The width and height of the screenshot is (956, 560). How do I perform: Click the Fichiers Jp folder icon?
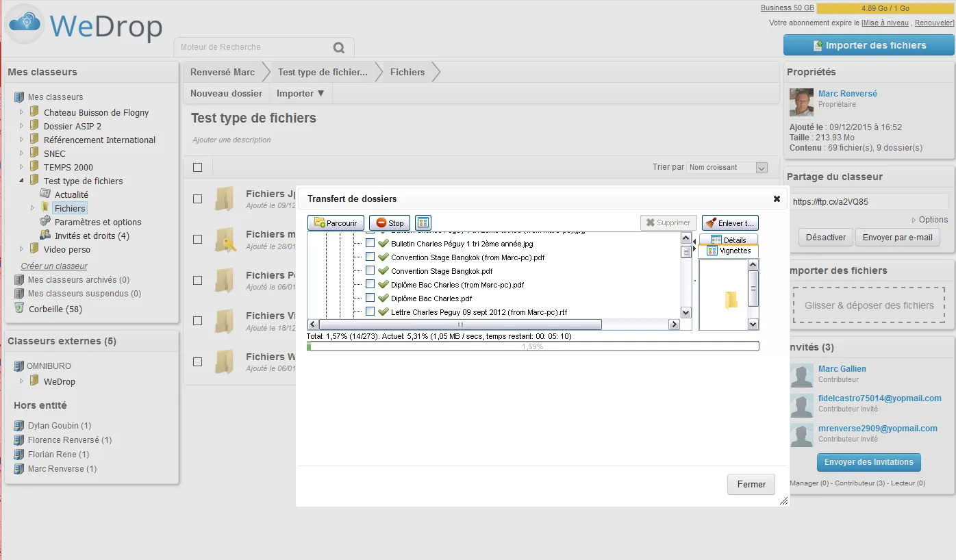tap(225, 199)
